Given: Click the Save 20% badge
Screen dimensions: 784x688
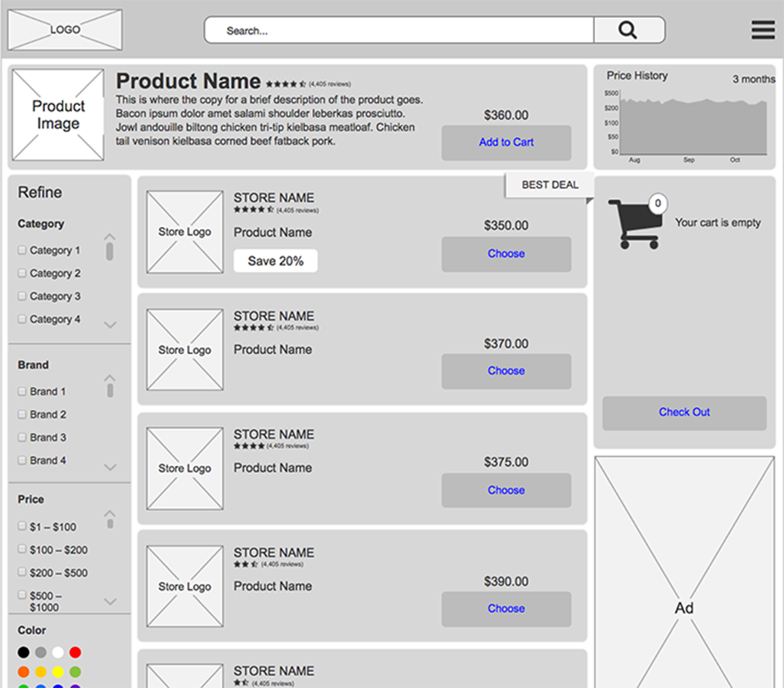Looking at the screenshot, I should click(275, 261).
